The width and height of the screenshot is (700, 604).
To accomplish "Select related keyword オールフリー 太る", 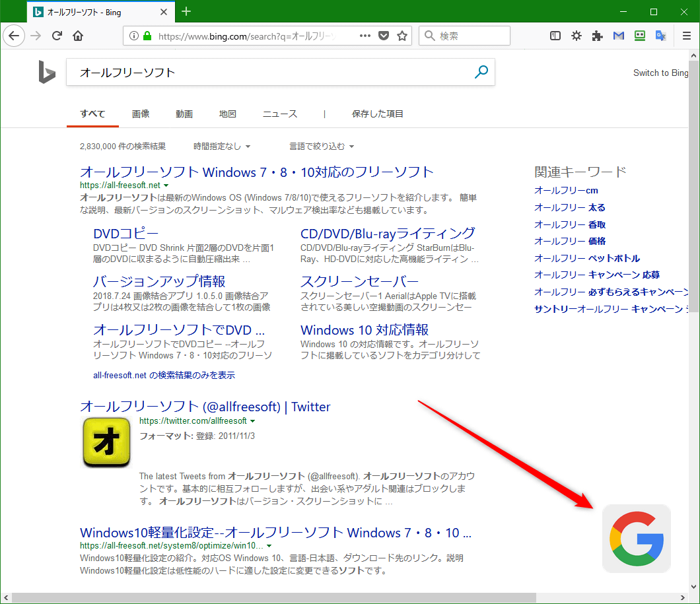I will [x=570, y=207].
